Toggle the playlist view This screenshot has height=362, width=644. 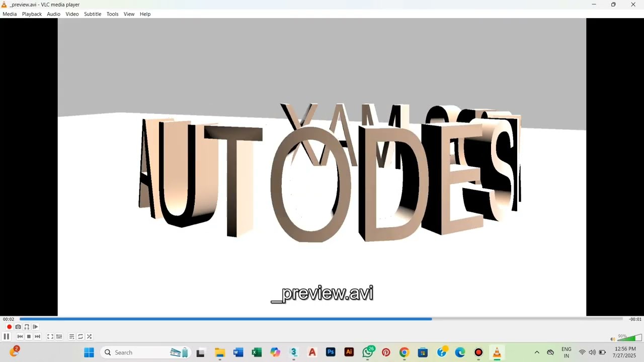pyautogui.click(x=71, y=336)
